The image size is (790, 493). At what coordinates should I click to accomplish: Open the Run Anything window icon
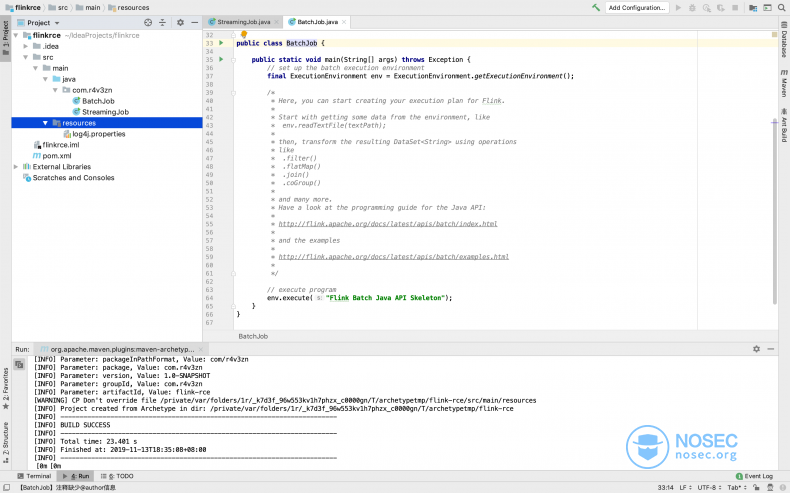tap(767, 8)
